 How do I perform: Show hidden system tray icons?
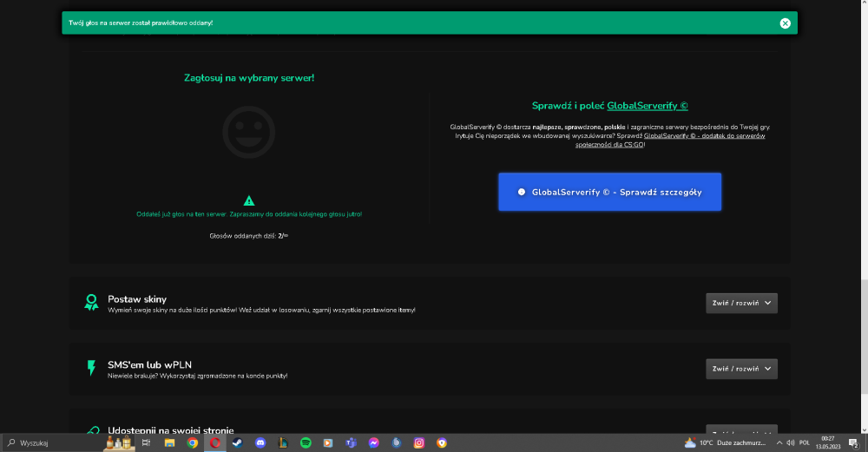pos(779,442)
